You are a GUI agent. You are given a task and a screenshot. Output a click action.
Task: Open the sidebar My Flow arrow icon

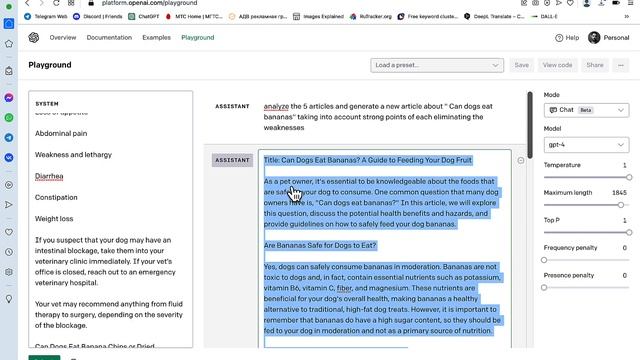(x=9, y=204)
